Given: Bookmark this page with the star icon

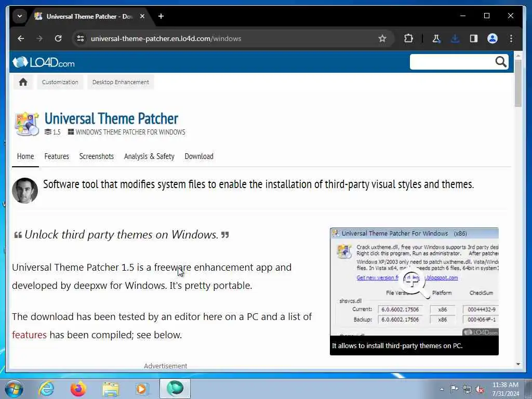Looking at the screenshot, I should 382,38.
